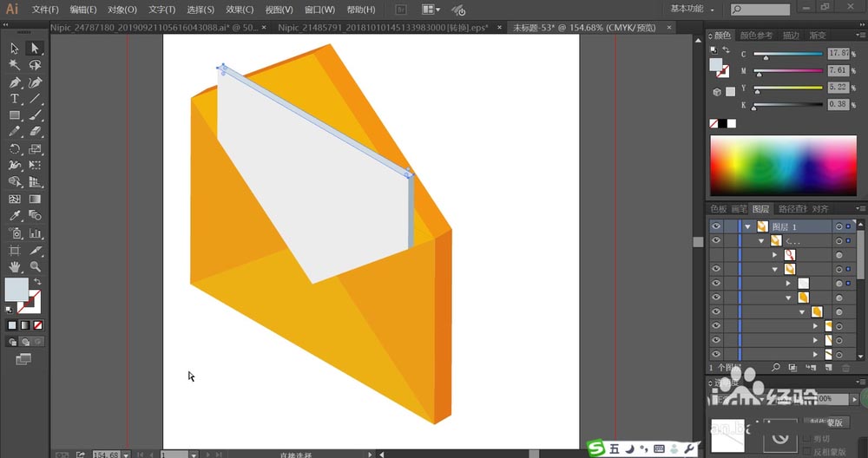Collapse the 图层 1 layer tree
The image size is (868, 458).
748,226
